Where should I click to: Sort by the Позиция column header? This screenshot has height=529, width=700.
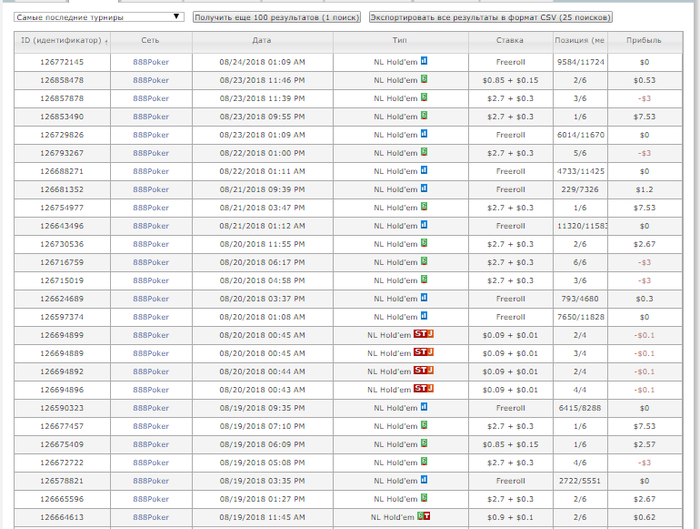pos(580,41)
